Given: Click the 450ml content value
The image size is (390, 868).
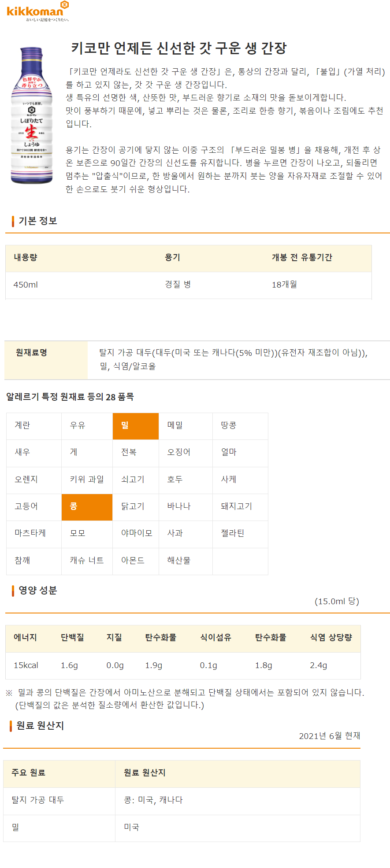Looking at the screenshot, I should [26, 285].
